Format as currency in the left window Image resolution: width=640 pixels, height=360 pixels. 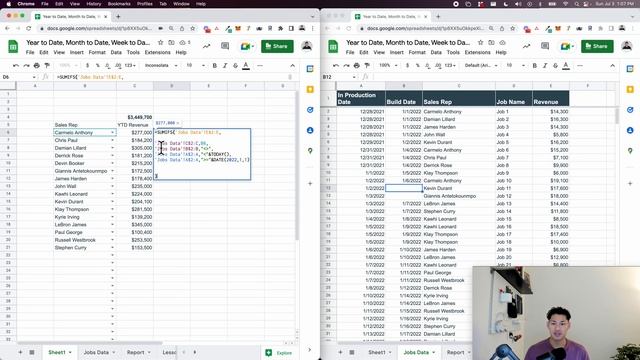pos(87,65)
